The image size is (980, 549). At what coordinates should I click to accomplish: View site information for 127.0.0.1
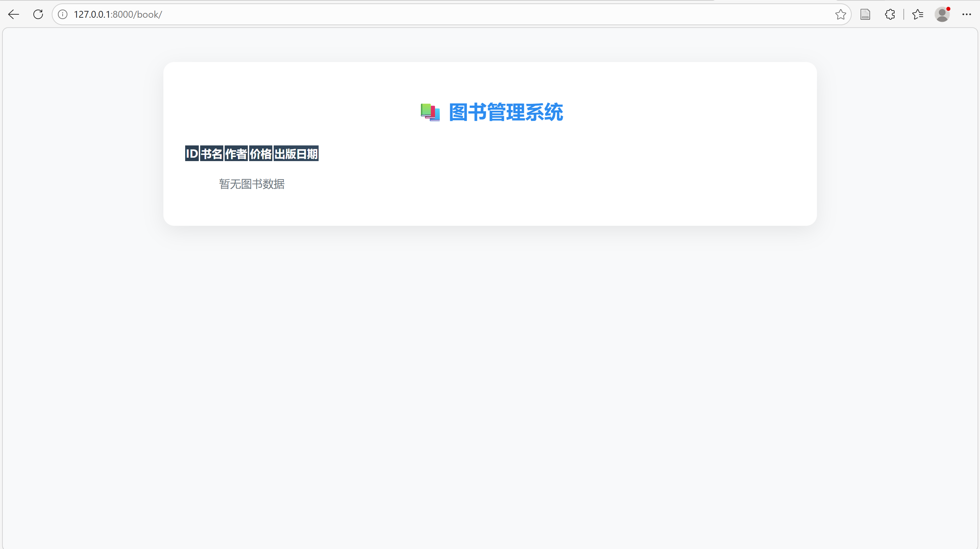(63, 14)
